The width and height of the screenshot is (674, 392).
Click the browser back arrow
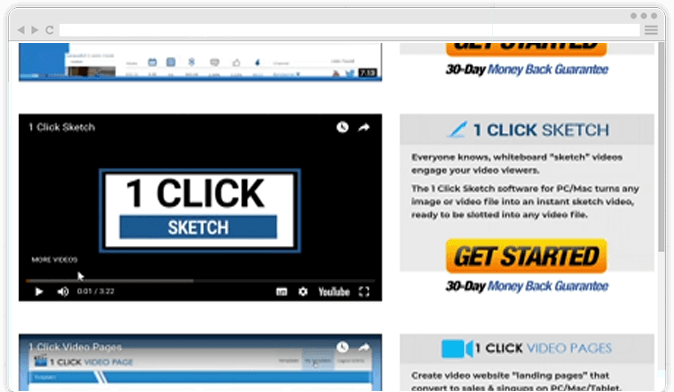coord(21,30)
